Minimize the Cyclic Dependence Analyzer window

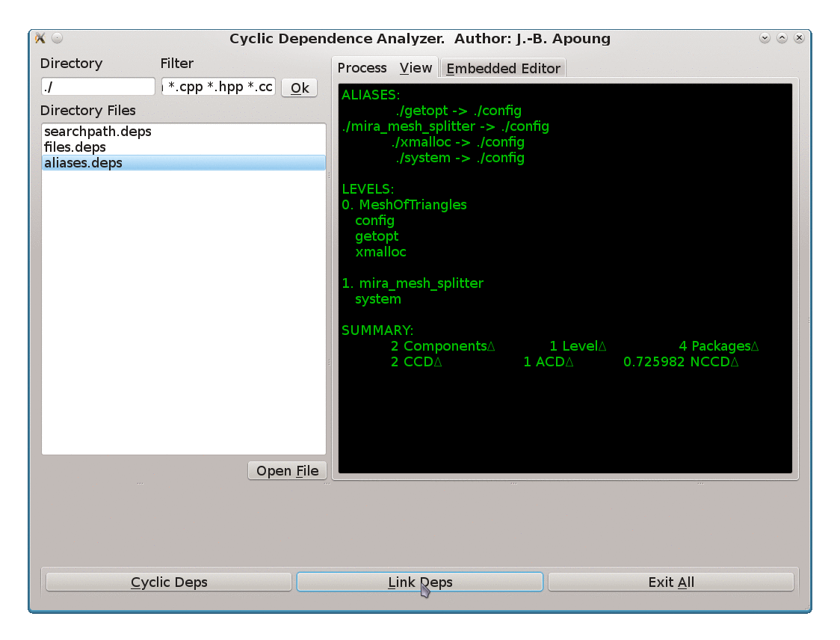pyautogui.click(x=765, y=37)
